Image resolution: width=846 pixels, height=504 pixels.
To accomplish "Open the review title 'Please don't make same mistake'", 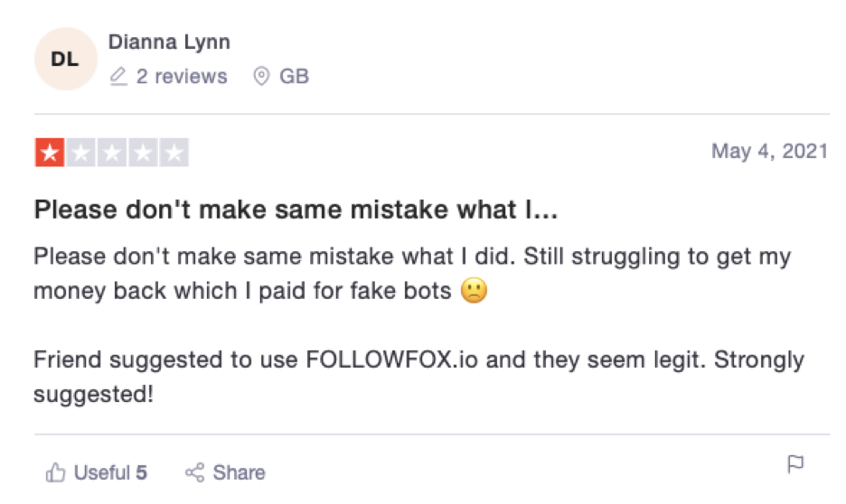I will [296, 212].
